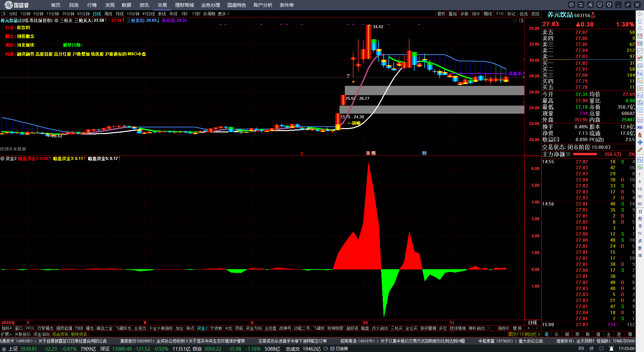Image resolution: width=644 pixels, height=352 pixels.
Task: Click the gear icon next to the stock title
Action: click(57, 20)
